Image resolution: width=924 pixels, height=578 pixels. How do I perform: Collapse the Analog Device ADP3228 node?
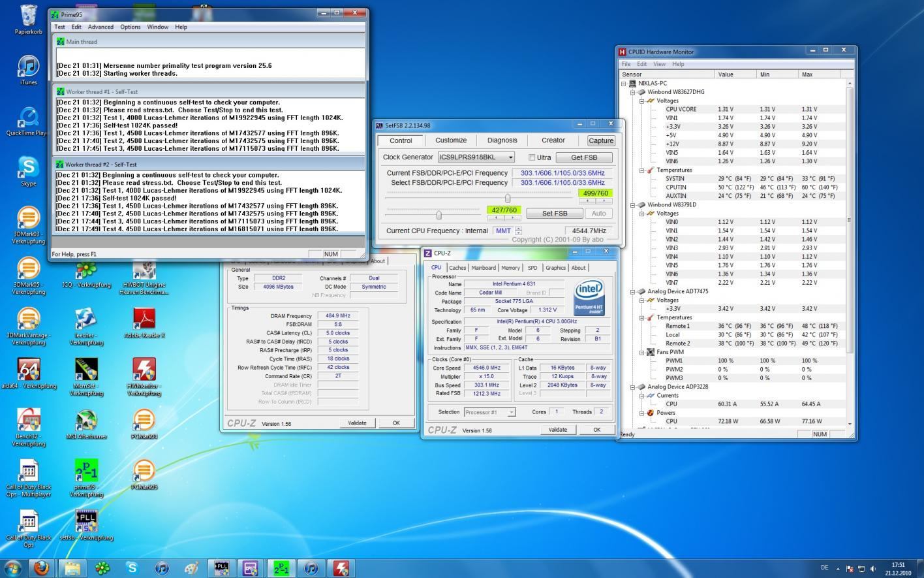pyautogui.click(x=632, y=387)
